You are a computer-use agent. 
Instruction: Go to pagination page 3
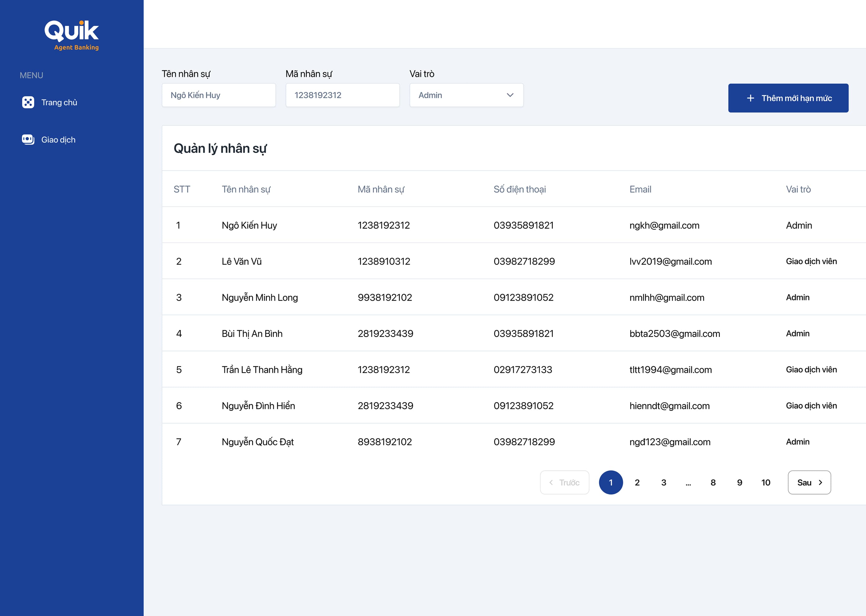point(664,483)
